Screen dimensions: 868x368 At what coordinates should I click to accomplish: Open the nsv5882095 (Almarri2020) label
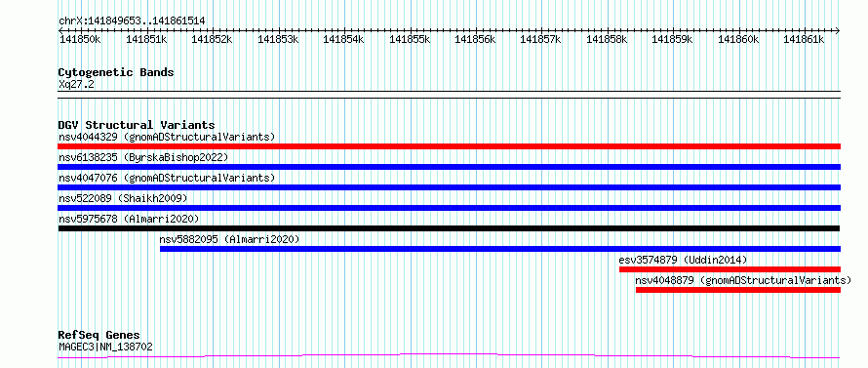(229, 239)
